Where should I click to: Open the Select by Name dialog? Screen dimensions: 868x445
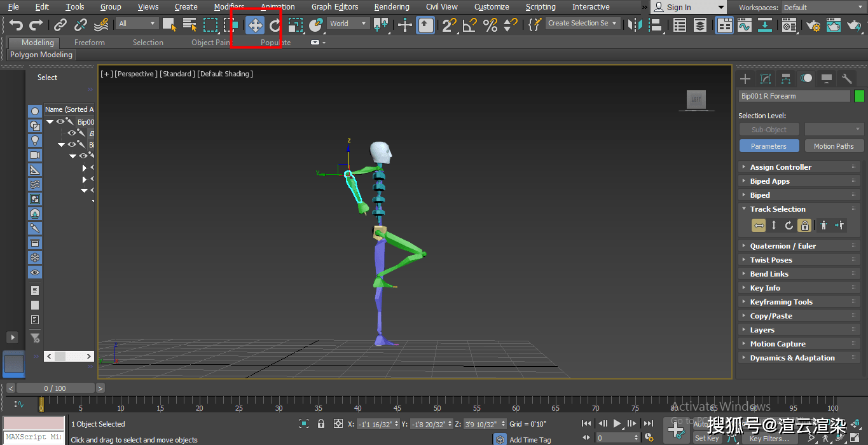(189, 24)
